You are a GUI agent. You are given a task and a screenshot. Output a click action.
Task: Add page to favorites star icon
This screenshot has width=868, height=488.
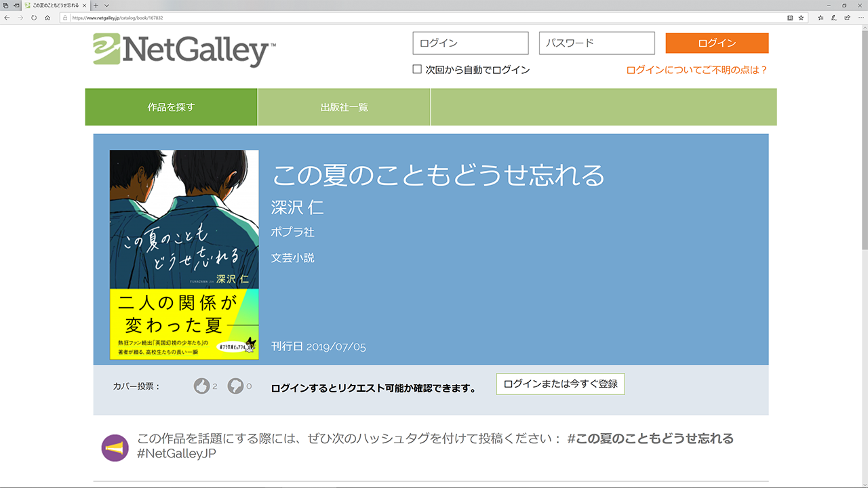(x=801, y=18)
